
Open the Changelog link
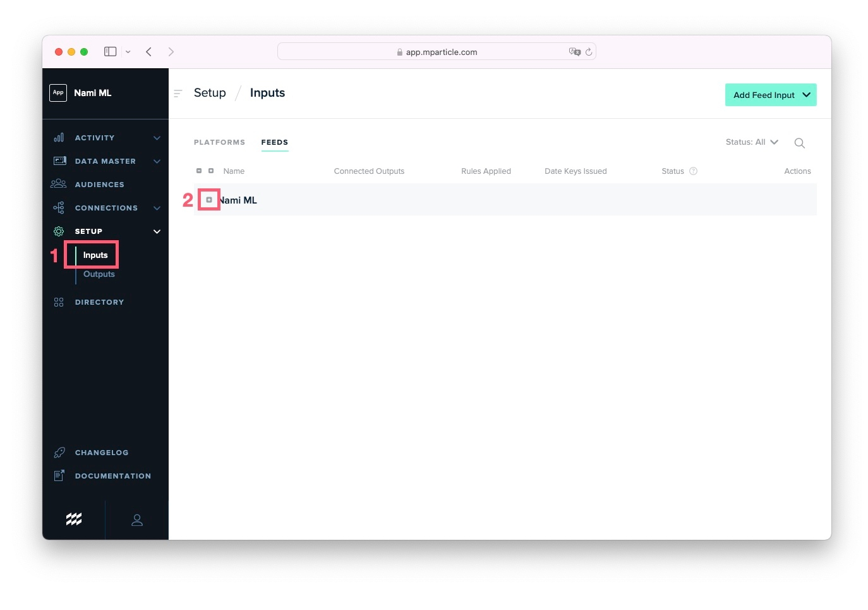pos(102,453)
